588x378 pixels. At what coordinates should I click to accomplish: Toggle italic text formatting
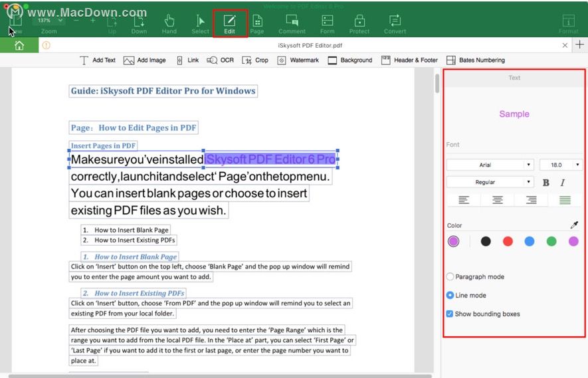(563, 183)
